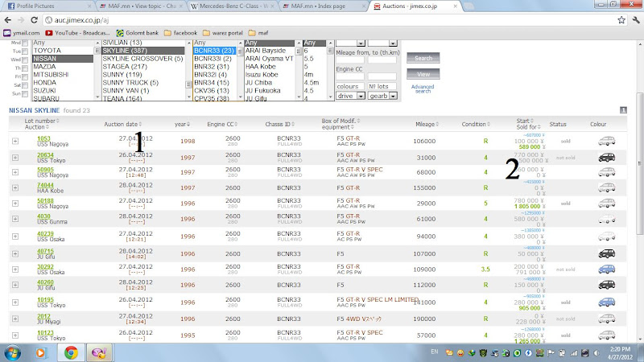Expand the row for lot 20634
This screenshot has height=362, width=644.
pos(15,158)
